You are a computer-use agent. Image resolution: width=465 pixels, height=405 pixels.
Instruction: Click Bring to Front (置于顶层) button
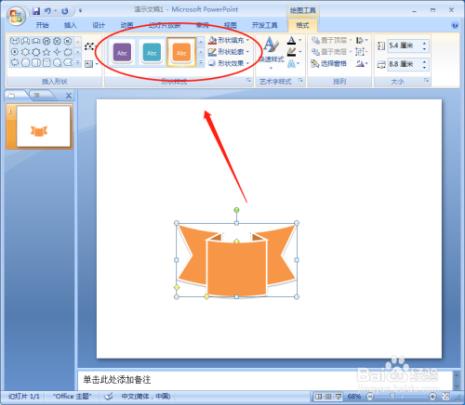coord(329,40)
